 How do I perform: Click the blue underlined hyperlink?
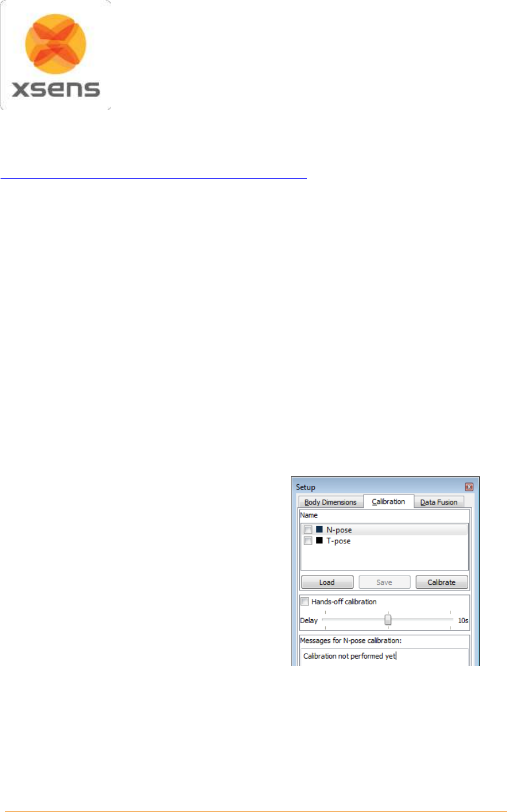pyautogui.click(x=153, y=178)
